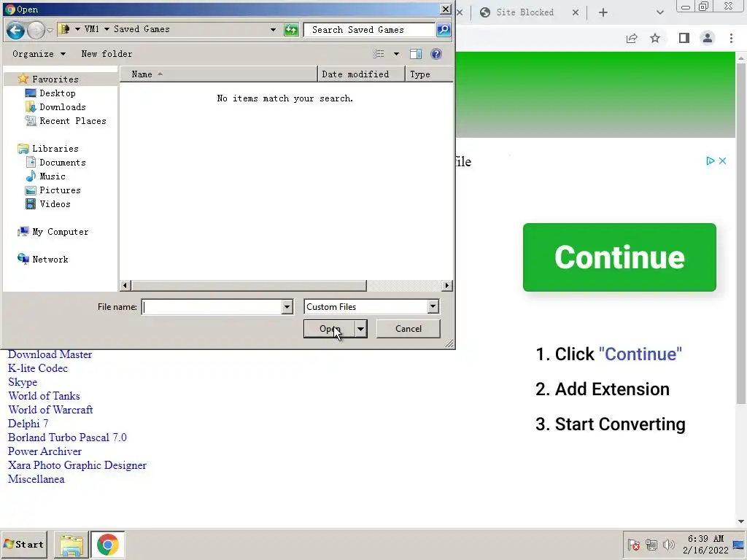Bookmark this page with the star icon
Viewport: 747px width, 560px height.
click(656, 38)
